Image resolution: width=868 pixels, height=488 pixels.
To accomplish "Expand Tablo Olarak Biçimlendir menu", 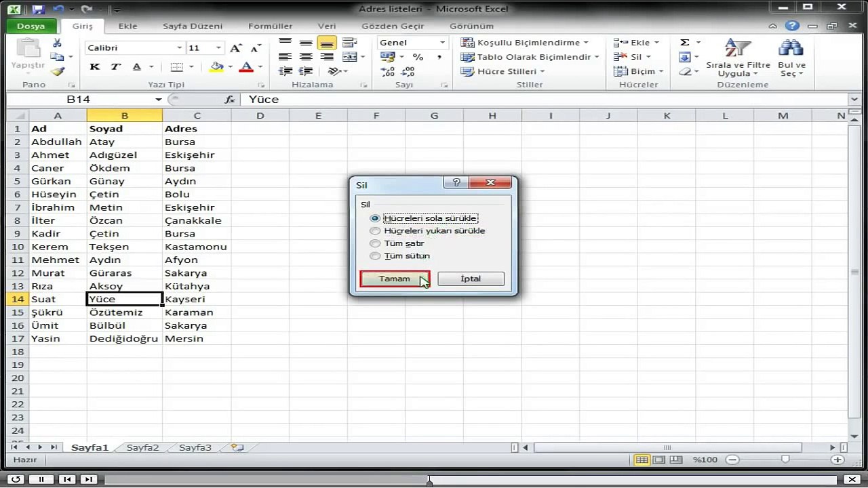I will pyautogui.click(x=530, y=57).
